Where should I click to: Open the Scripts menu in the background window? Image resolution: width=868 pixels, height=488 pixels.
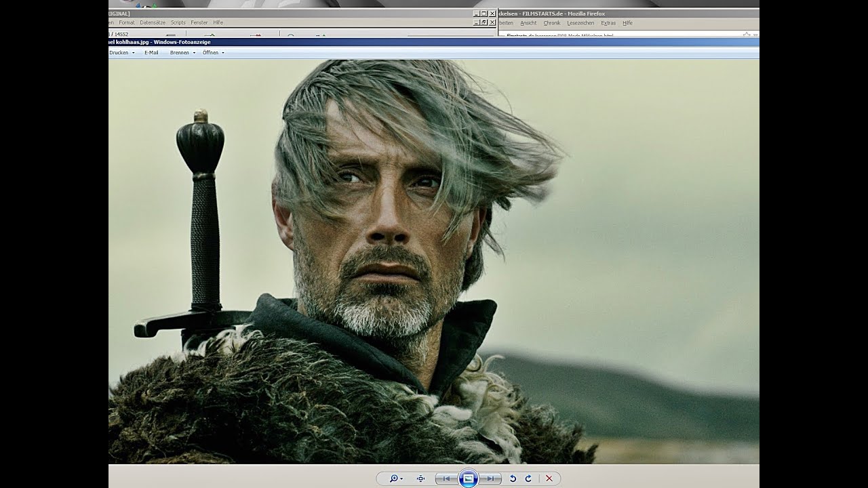point(178,22)
